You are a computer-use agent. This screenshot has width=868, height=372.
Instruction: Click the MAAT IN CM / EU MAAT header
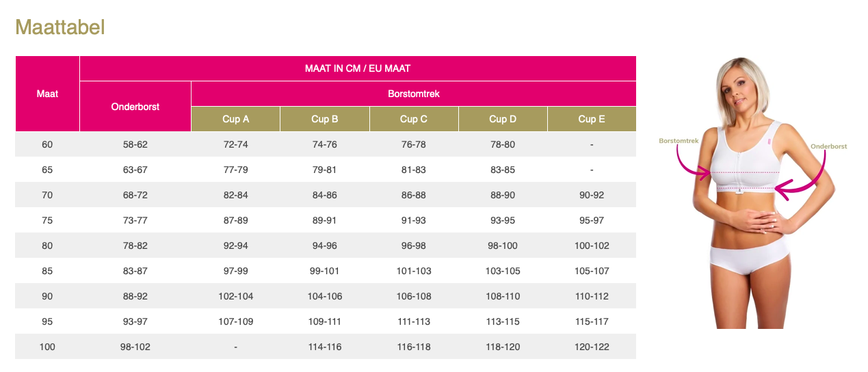click(x=357, y=68)
